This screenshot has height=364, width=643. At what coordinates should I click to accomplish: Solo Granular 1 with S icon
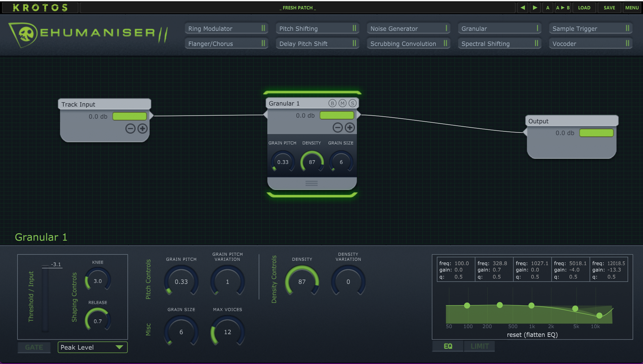[x=352, y=103]
